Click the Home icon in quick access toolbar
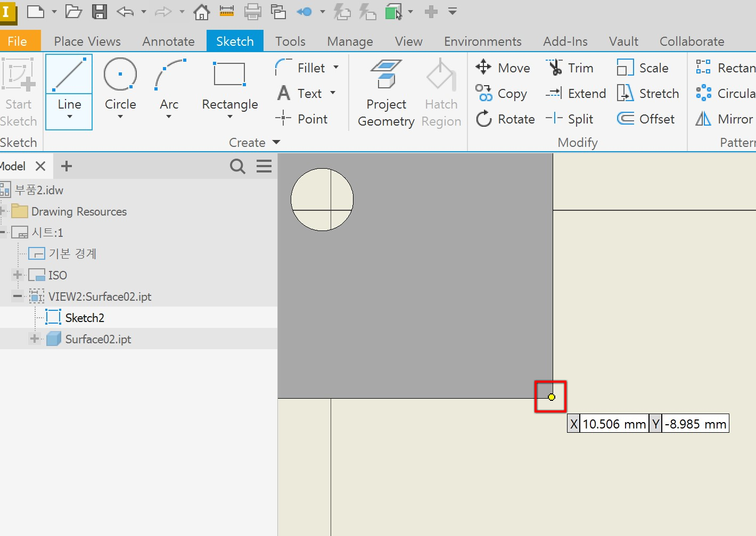This screenshot has height=536, width=756. (x=201, y=12)
